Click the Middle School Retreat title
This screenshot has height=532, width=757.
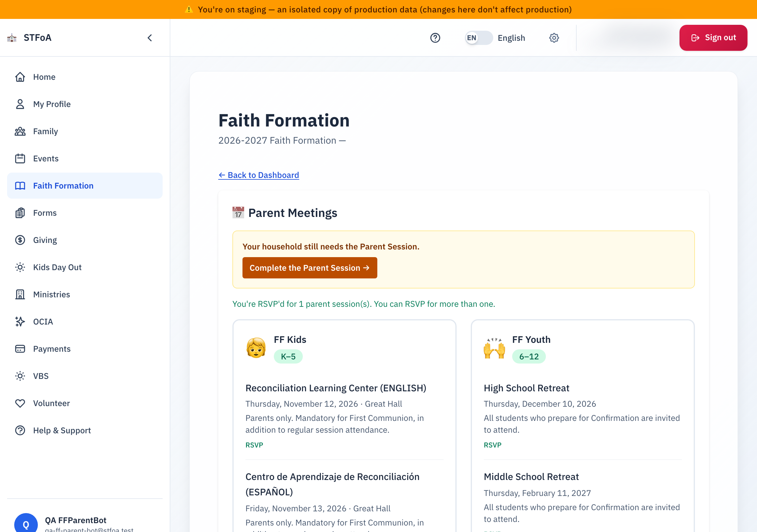[x=531, y=477]
